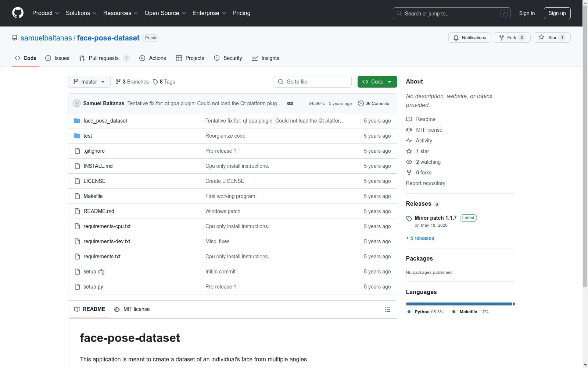
Task: Open the green Code dropdown button
Action: coord(377,82)
